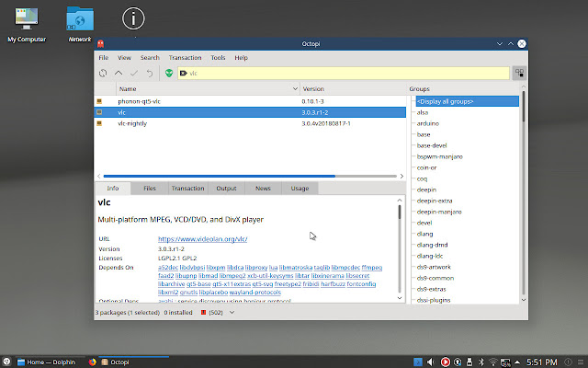
Task: Open the View menu
Action: point(125,58)
